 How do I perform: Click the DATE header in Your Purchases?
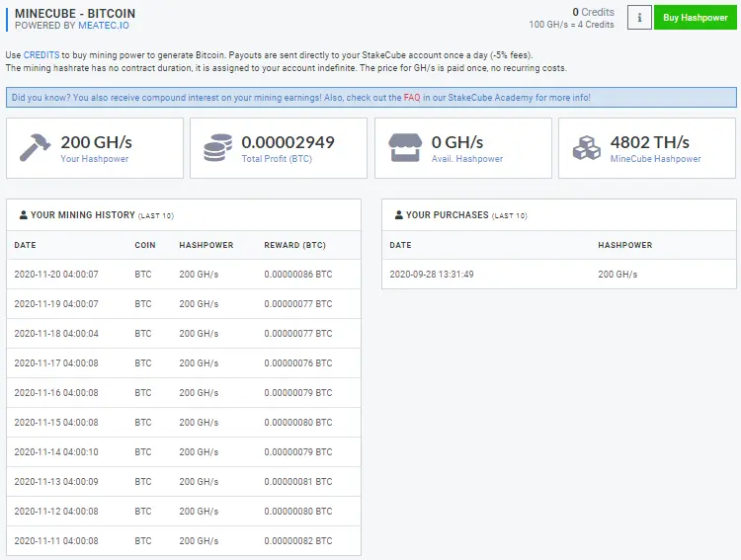coord(400,245)
